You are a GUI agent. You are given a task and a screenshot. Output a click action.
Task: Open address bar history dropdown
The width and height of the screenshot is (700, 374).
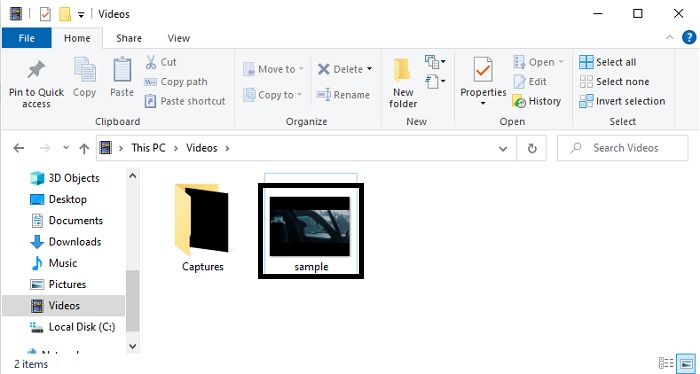point(503,148)
